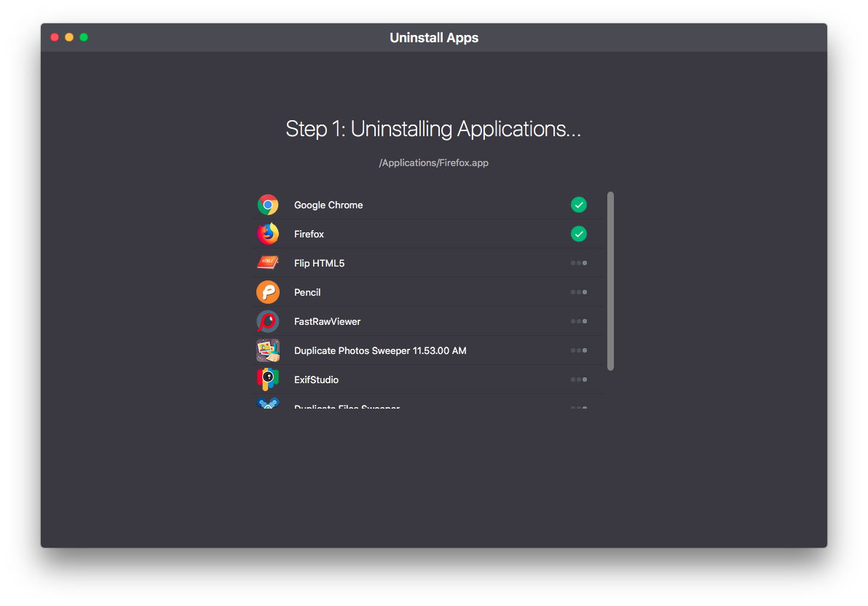
Task: Select the Firefox name text
Action: point(309,235)
